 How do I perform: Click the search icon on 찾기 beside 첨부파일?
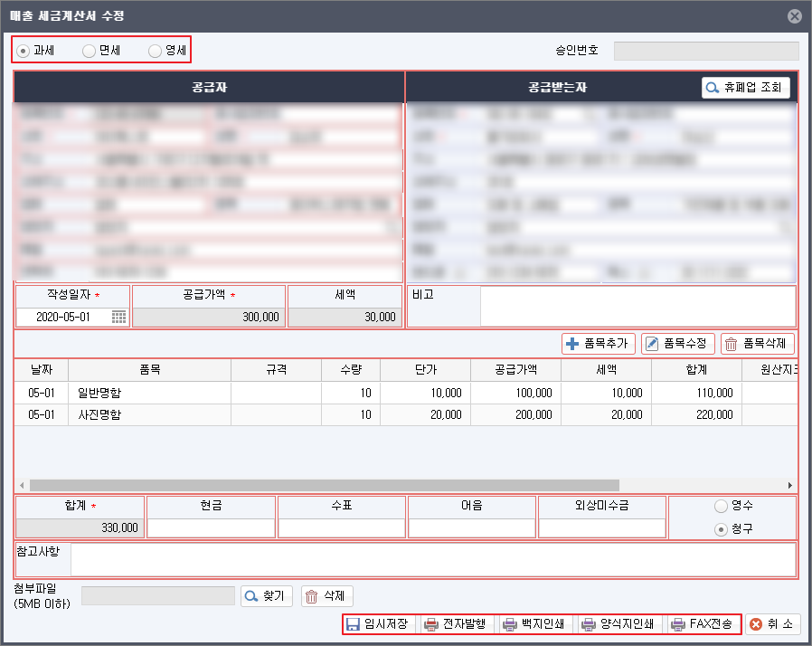252,594
